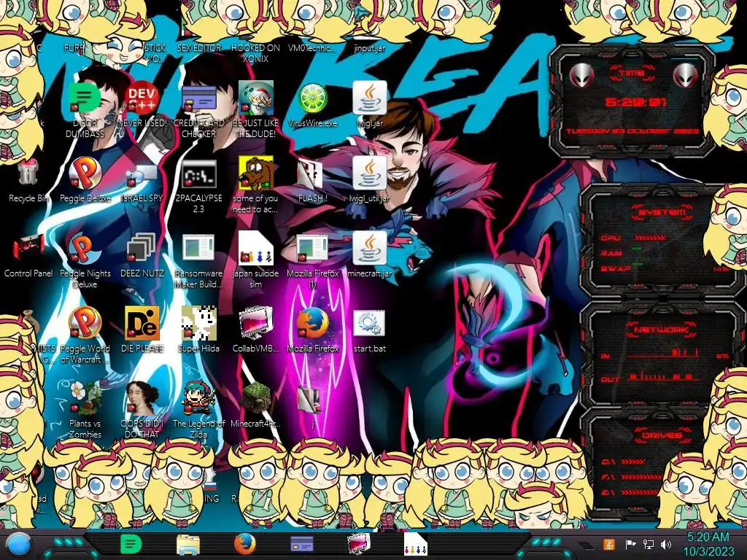The height and width of the screenshot is (560, 747).
Task: Click the F:\ drive usage bar
Action: point(641,477)
